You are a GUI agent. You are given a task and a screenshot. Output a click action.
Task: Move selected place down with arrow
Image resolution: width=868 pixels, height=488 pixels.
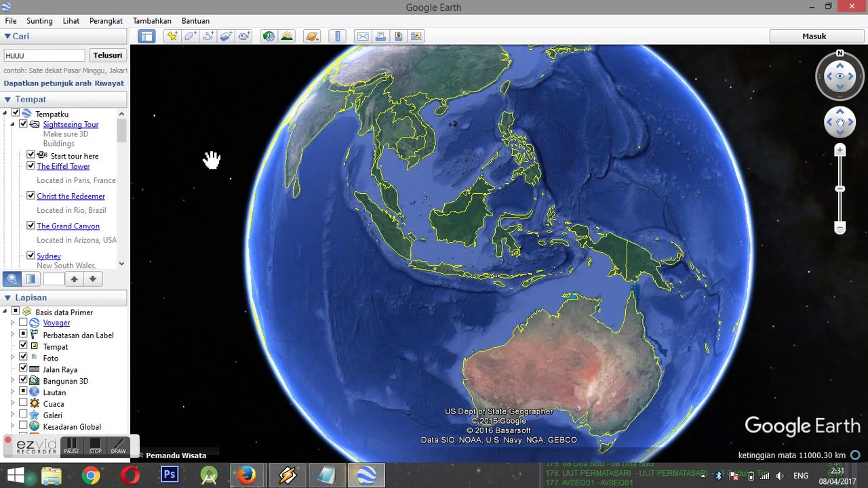coord(93,279)
